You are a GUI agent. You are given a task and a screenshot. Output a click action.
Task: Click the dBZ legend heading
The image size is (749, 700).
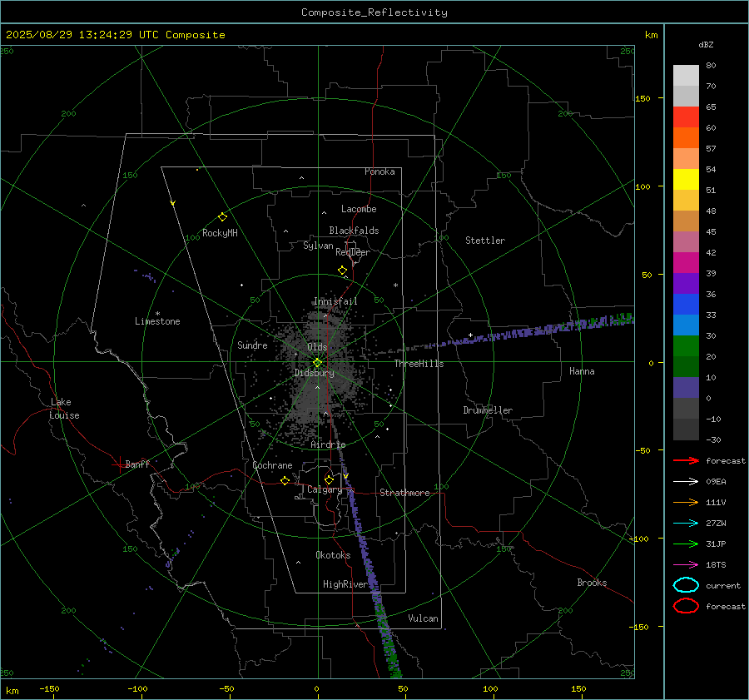[706, 44]
